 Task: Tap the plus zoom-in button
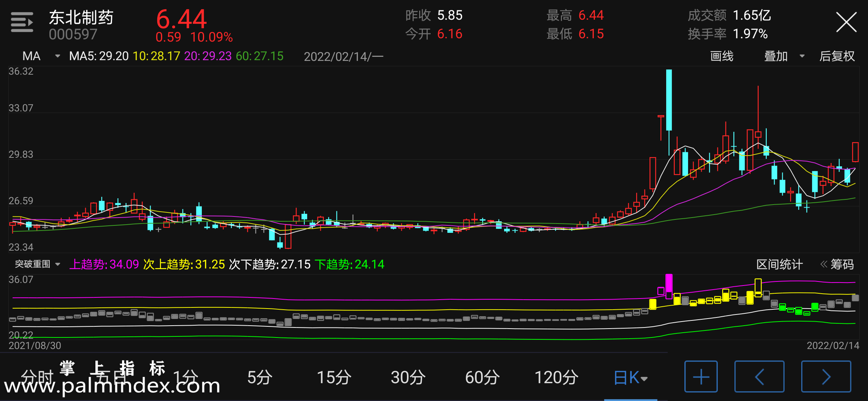pos(701,376)
